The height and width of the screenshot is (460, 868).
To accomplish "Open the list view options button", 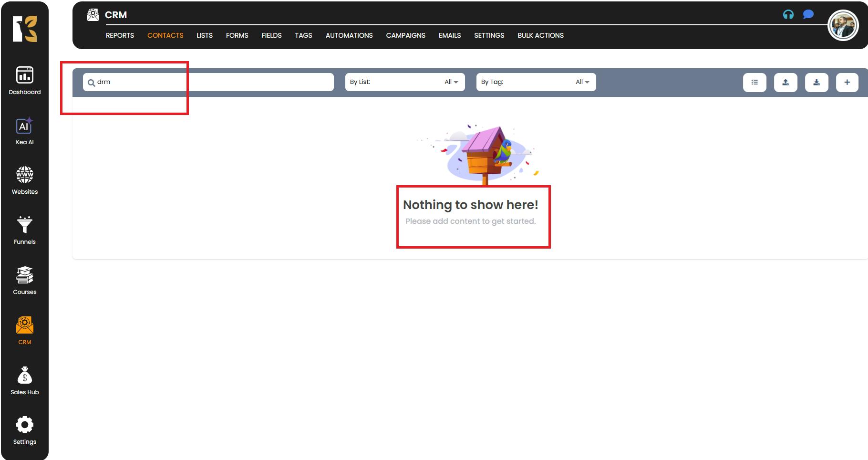I will [x=754, y=82].
